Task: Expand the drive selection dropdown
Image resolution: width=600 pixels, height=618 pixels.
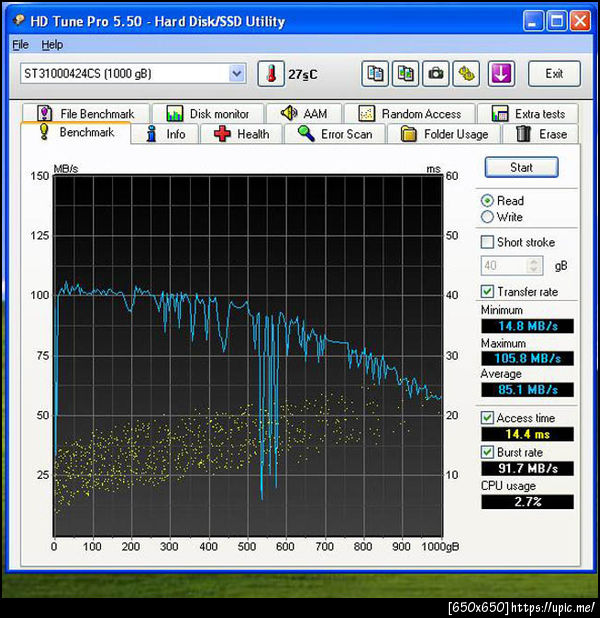Action: (237, 73)
